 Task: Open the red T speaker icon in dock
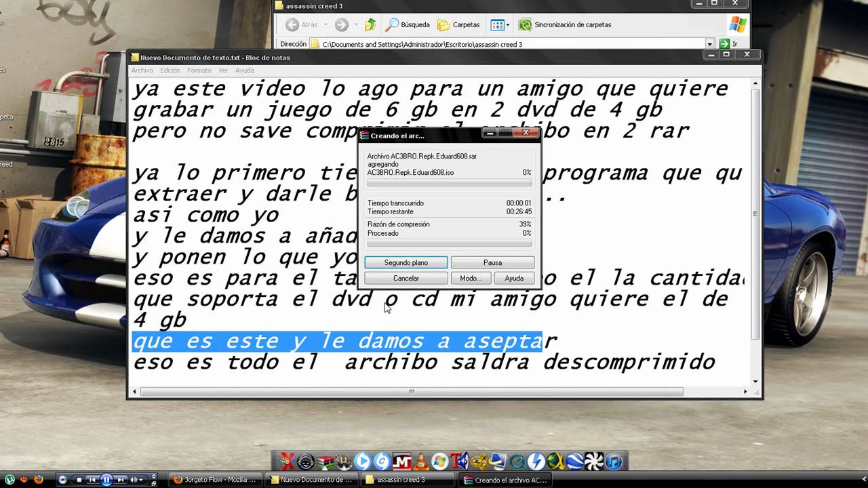coord(460,462)
